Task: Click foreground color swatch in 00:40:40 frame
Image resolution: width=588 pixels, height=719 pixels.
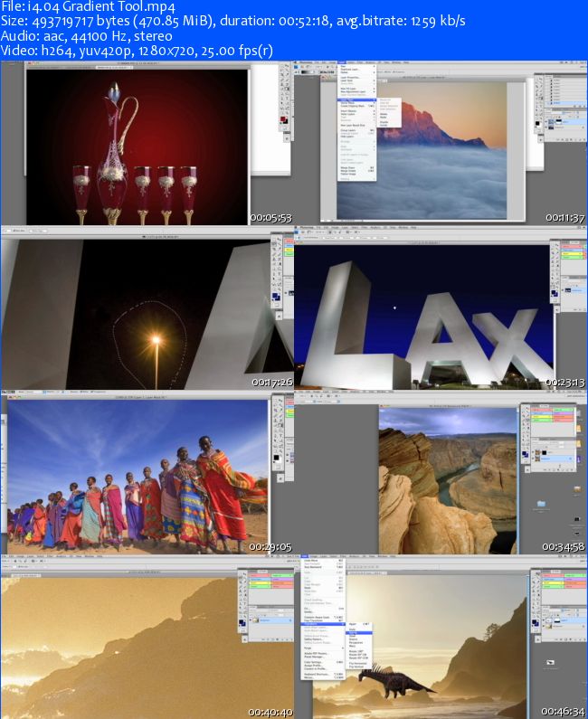Action: [x=241, y=622]
